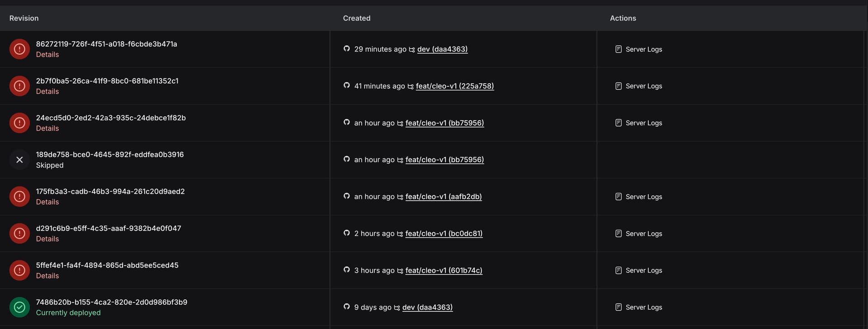The image size is (868, 329).
Task: Click the GitHub icon beside 29 minutes ago
Action: (x=347, y=49)
